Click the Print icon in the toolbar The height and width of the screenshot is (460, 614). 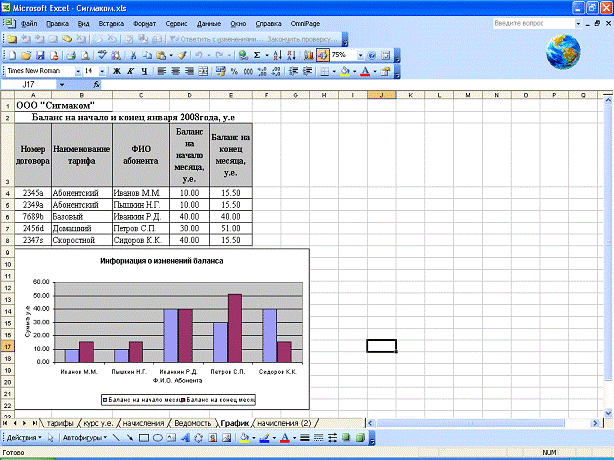[70, 55]
